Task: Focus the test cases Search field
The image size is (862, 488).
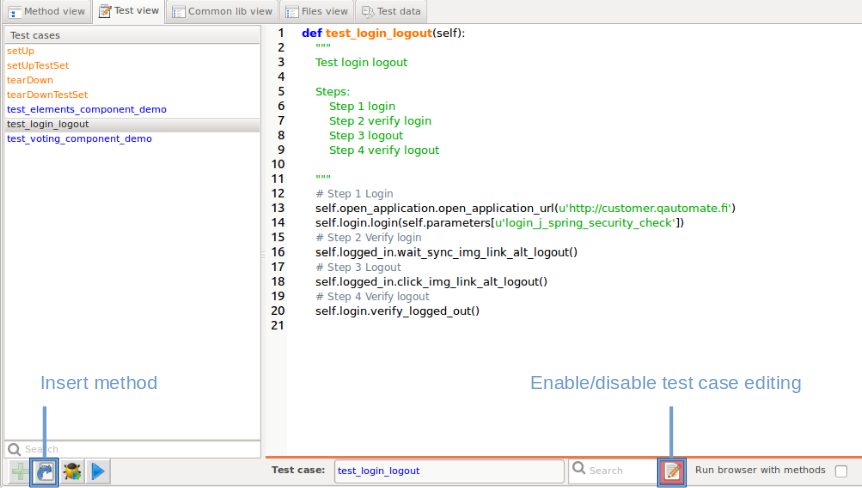Action: pyautogui.click(x=132, y=450)
